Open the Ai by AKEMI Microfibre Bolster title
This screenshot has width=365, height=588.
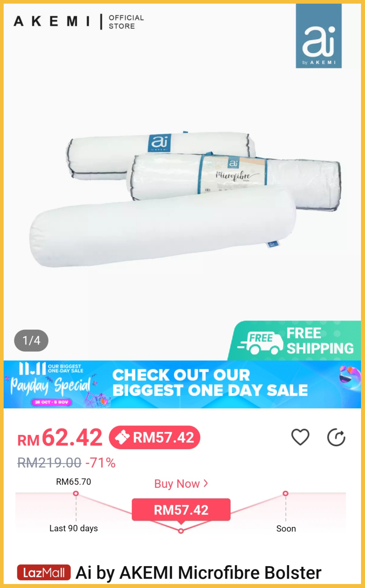point(198,572)
